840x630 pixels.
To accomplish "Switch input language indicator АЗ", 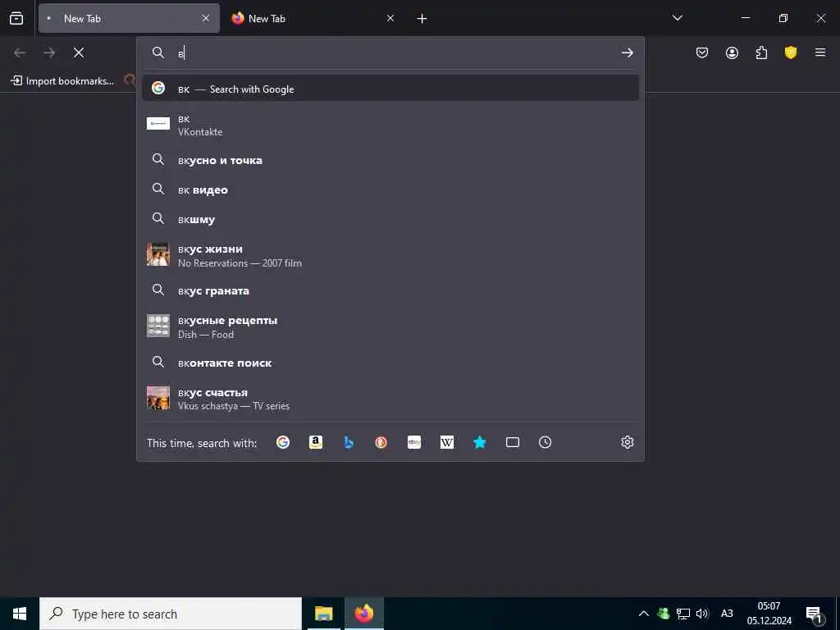I will coord(727,614).
